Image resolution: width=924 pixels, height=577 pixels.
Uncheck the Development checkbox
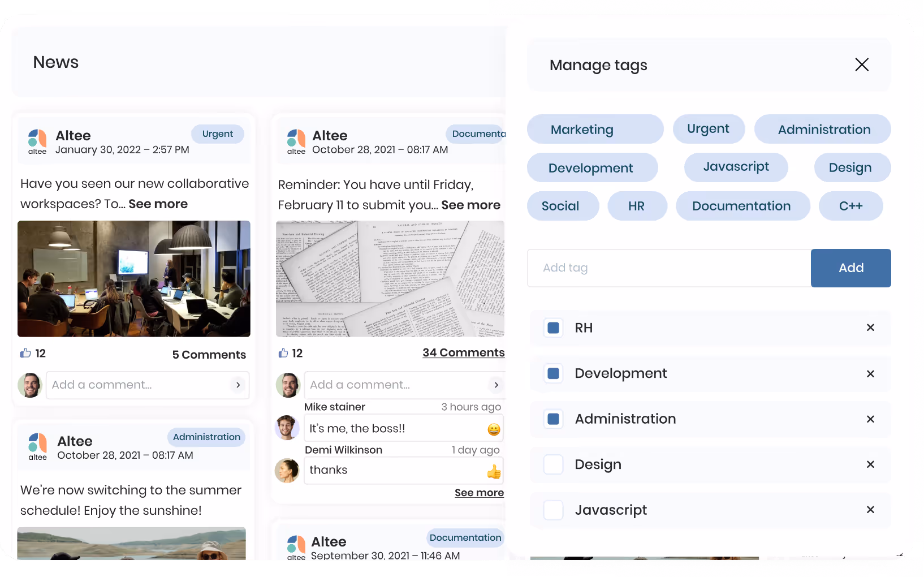[554, 373]
